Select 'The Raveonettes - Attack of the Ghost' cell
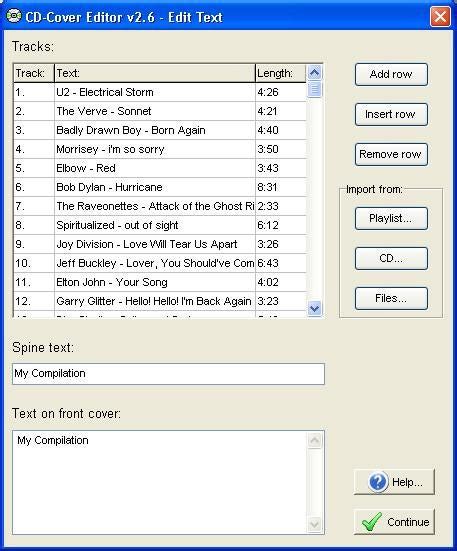This screenshot has height=551, width=457. click(155, 206)
